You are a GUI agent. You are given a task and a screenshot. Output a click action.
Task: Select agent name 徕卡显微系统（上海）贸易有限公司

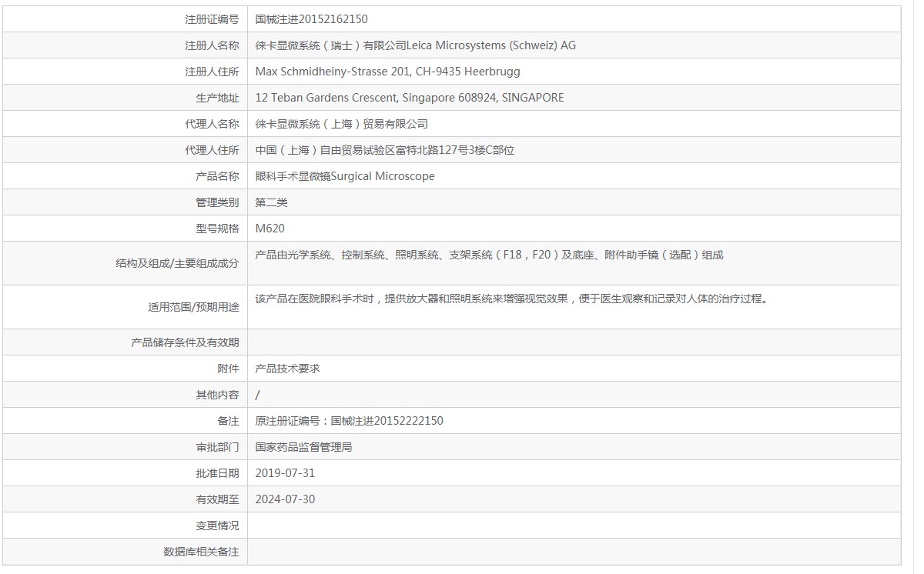(341, 124)
